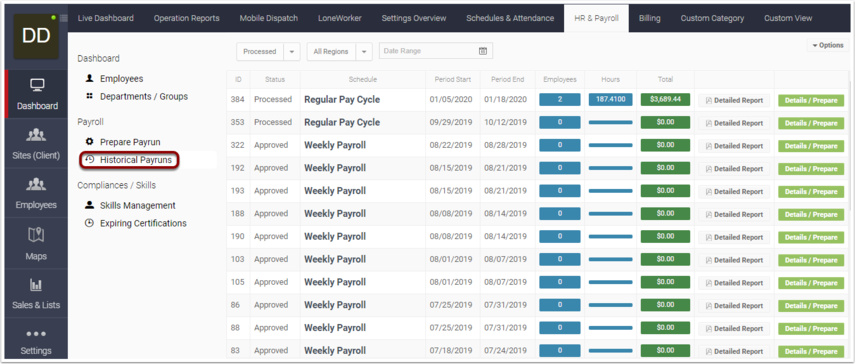Select the Maps icon in sidebar

36,235
